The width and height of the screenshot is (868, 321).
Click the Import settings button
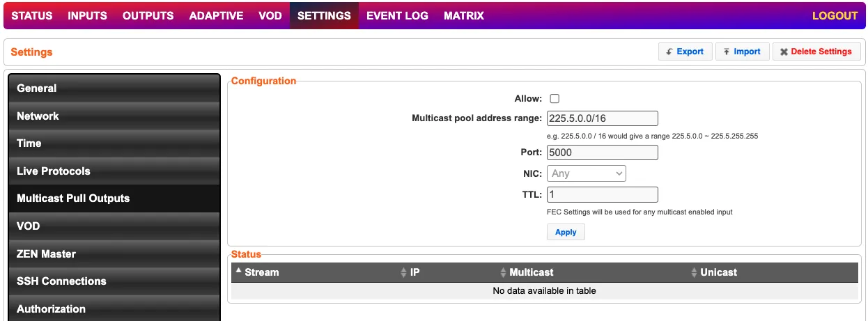742,52
